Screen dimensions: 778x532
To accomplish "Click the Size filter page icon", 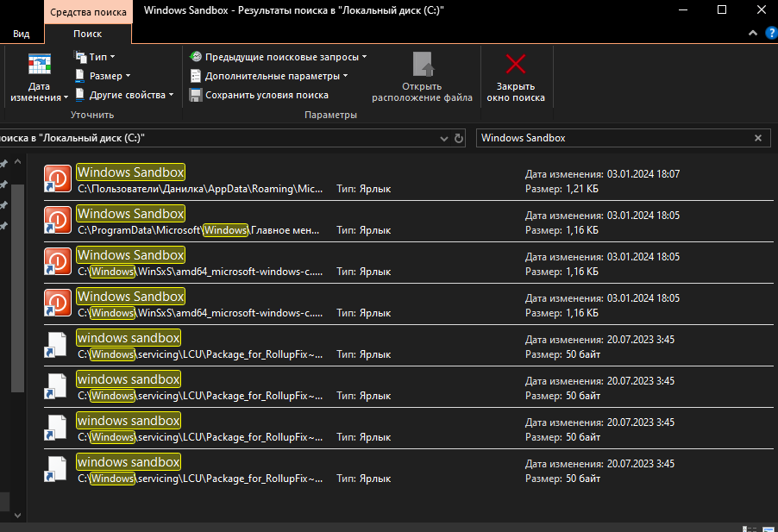I will (x=79, y=75).
